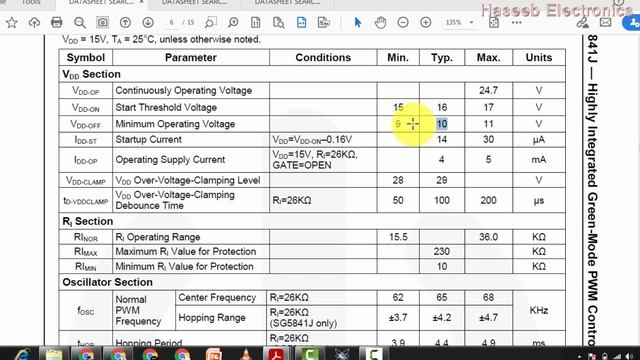
Task: Click the cloud upload icon
Action: tap(34, 22)
